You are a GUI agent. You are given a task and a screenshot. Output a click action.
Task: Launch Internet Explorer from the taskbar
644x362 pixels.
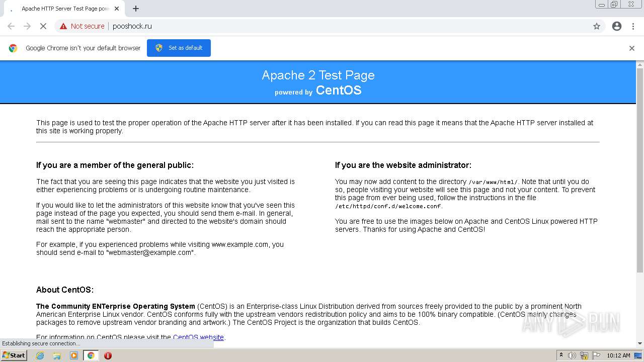(40, 355)
